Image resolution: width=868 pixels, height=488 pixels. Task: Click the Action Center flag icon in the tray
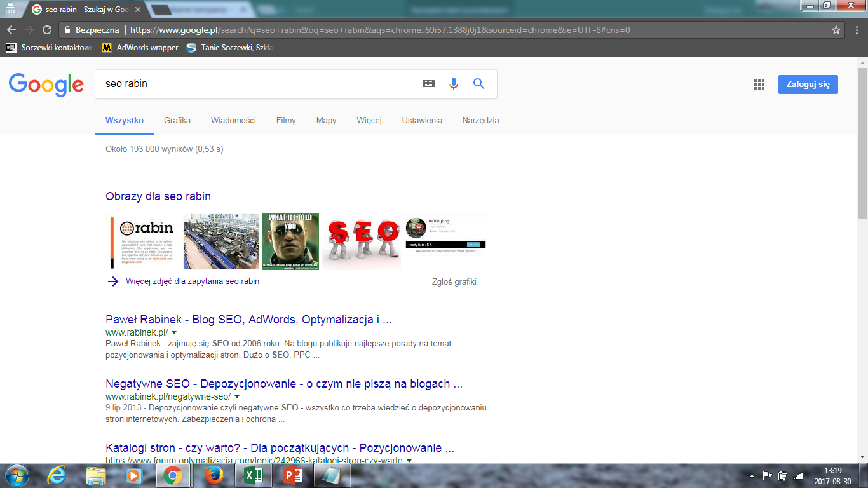click(768, 475)
